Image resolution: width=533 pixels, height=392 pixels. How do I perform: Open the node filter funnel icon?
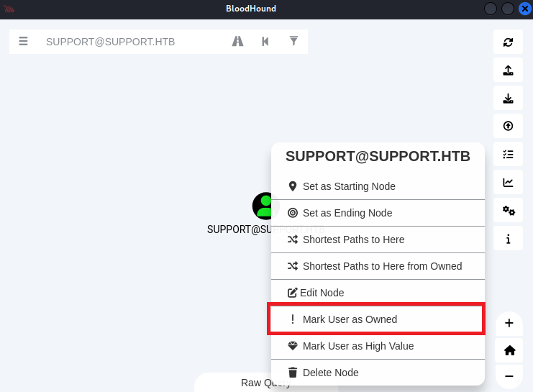(293, 42)
